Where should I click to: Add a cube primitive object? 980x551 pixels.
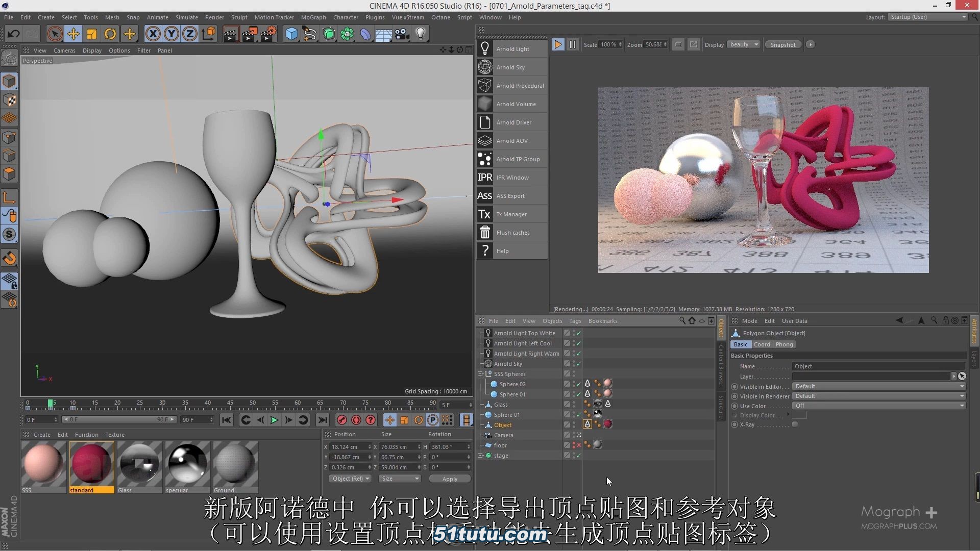[x=291, y=34]
